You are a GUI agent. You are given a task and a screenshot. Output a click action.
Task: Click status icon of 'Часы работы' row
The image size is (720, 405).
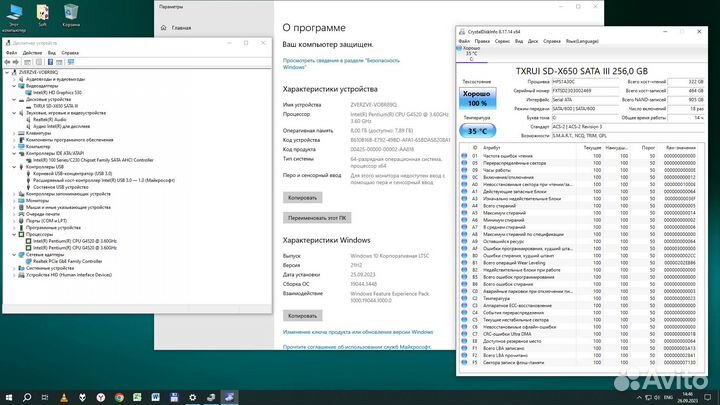coord(464,170)
